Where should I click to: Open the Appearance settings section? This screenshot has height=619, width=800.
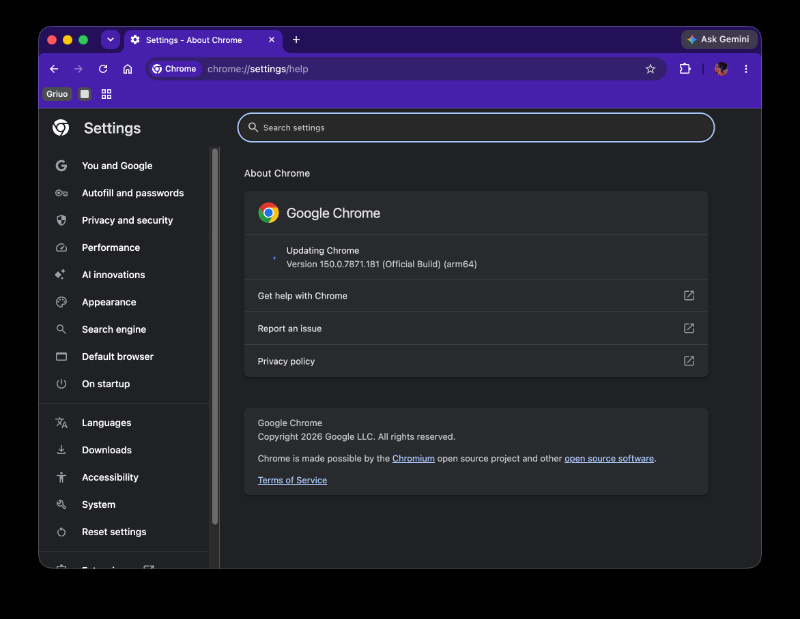click(x=109, y=302)
